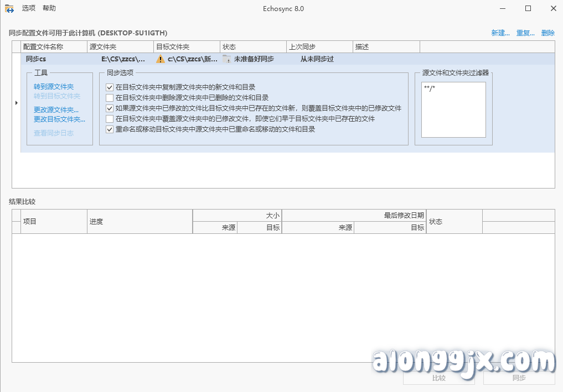563x392 pixels.
Task: Toggle 重命名或移动目标文件夹中的文件和目录 option
Action: (109, 129)
